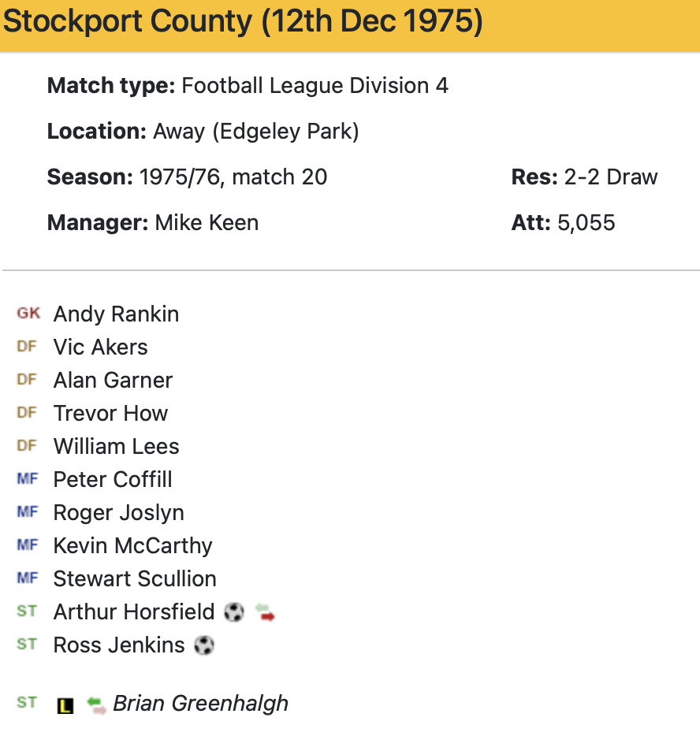Click the goal ball icon beside Arthur Horsfield
700x736 pixels.
[x=234, y=612]
